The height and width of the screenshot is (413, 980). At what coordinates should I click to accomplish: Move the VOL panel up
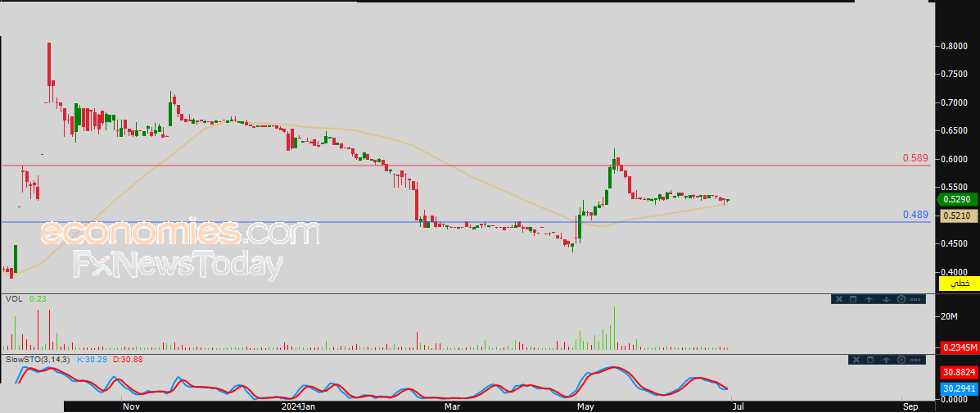(x=869, y=299)
